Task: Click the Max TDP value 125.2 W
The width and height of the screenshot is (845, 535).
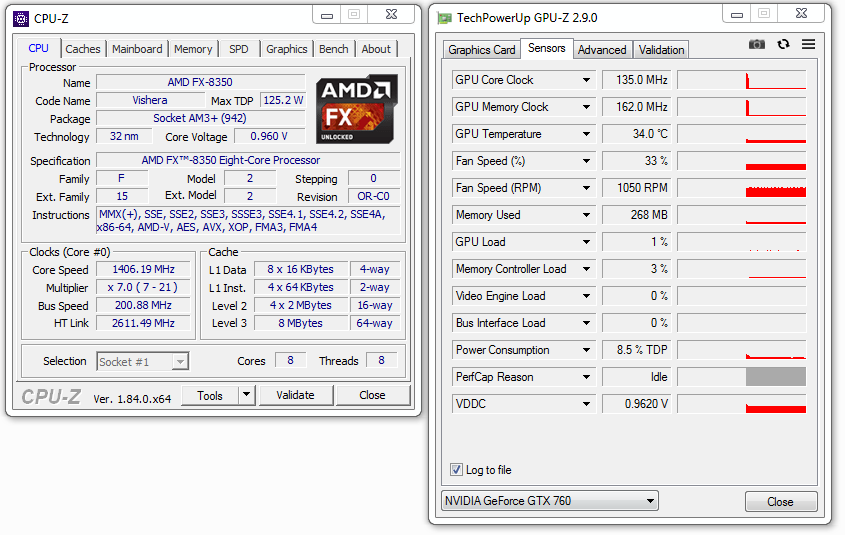Action: click(283, 100)
